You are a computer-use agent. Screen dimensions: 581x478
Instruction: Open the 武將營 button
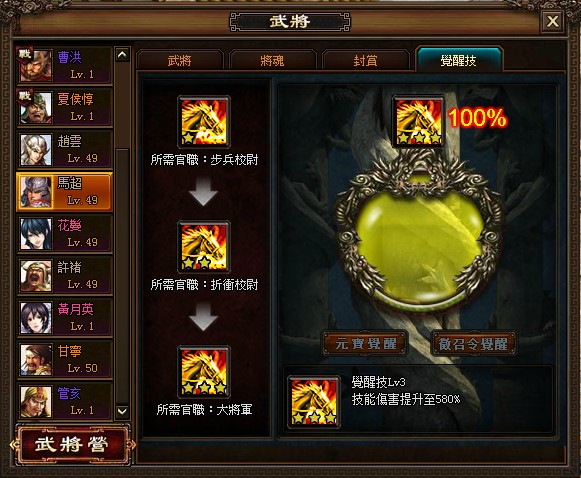(x=72, y=444)
